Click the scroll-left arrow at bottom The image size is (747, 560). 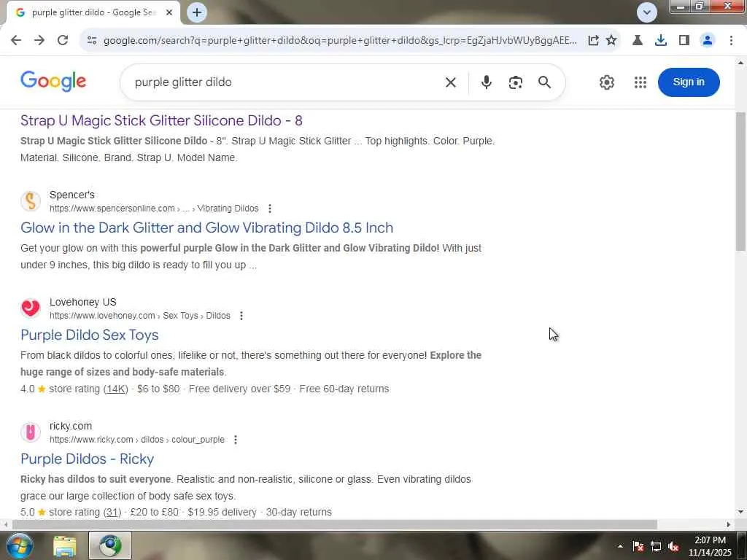[x=5, y=525]
